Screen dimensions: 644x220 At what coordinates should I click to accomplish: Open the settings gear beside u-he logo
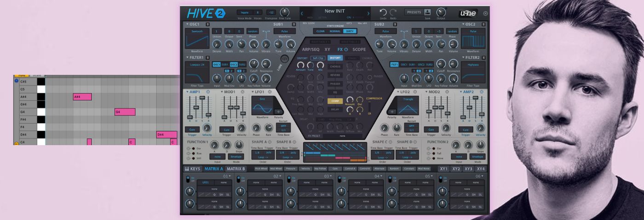[485, 14]
